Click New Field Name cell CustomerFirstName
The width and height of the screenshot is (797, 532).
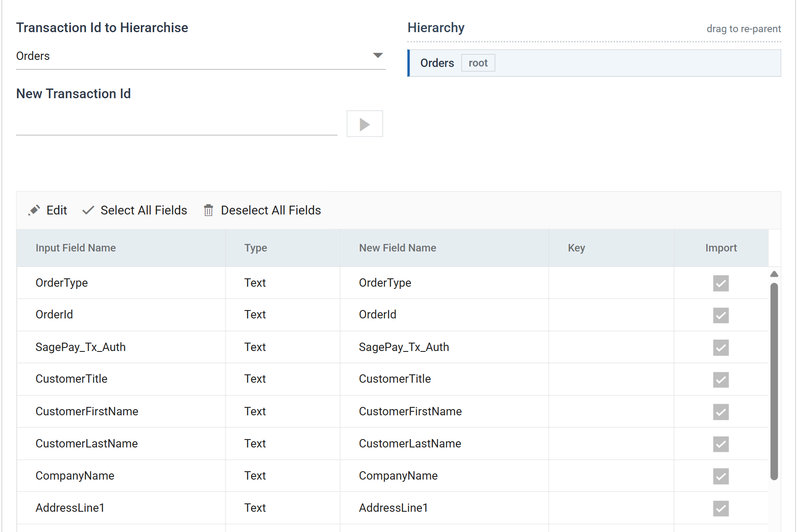click(444, 411)
